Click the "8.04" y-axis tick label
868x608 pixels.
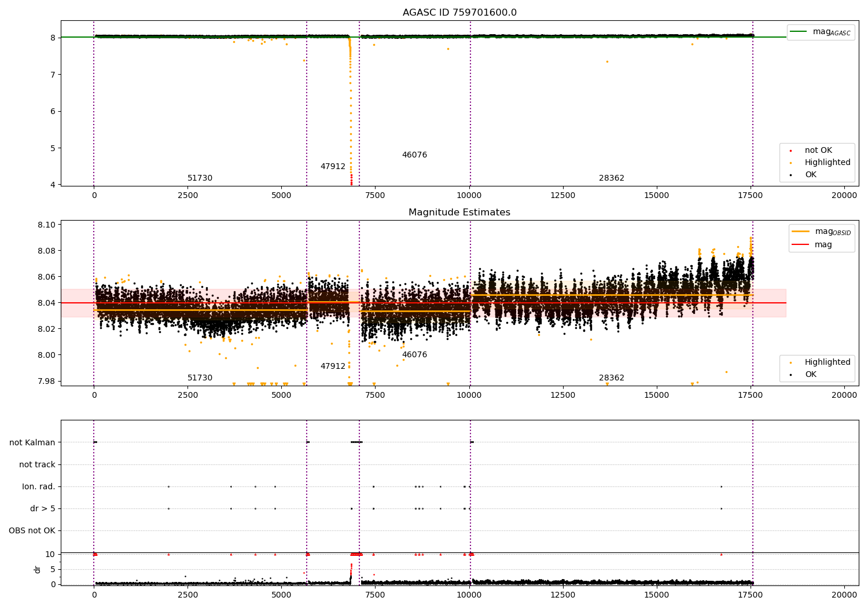pos(47,303)
